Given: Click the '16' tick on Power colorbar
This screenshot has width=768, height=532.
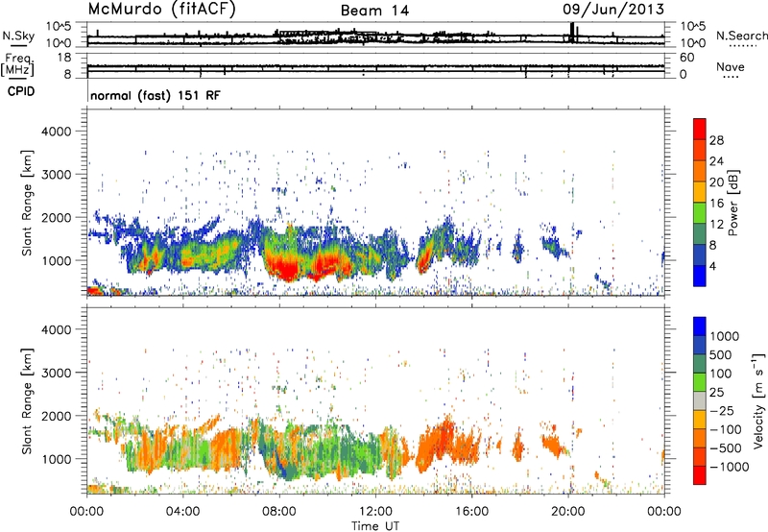Looking at the screenshot, I should (x=716, y=204).
